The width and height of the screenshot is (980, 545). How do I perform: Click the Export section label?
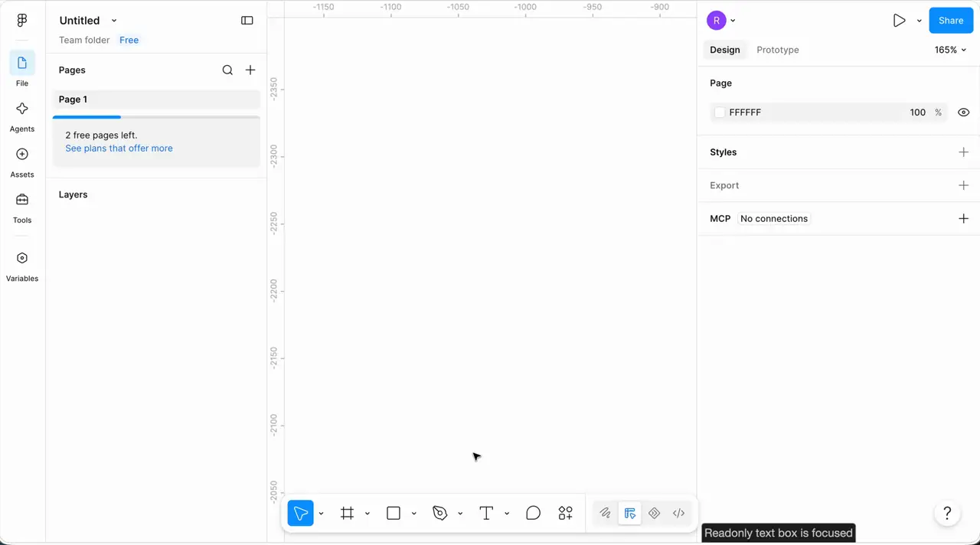pyautogui.click(x=724, y=185)
